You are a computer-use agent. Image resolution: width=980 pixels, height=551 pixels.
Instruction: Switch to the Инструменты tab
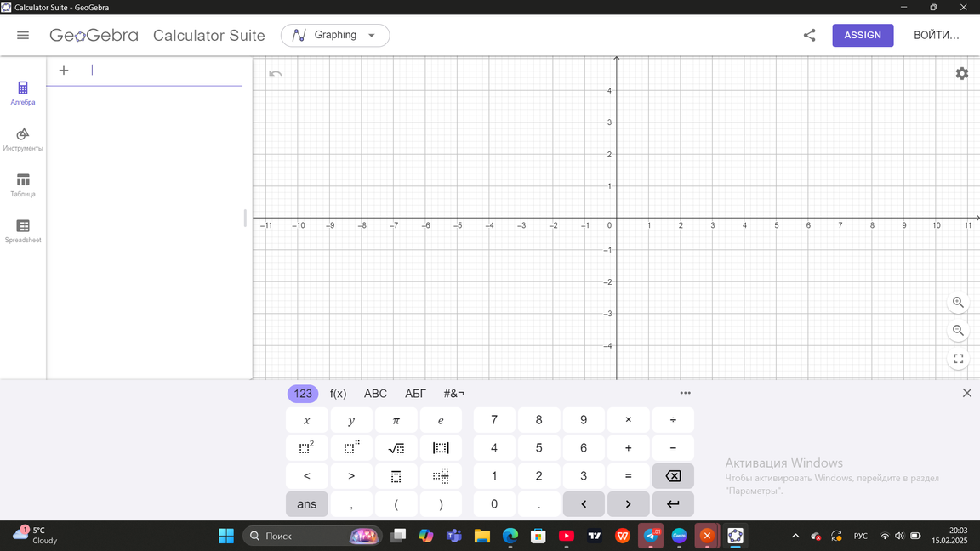click(23, 139)
